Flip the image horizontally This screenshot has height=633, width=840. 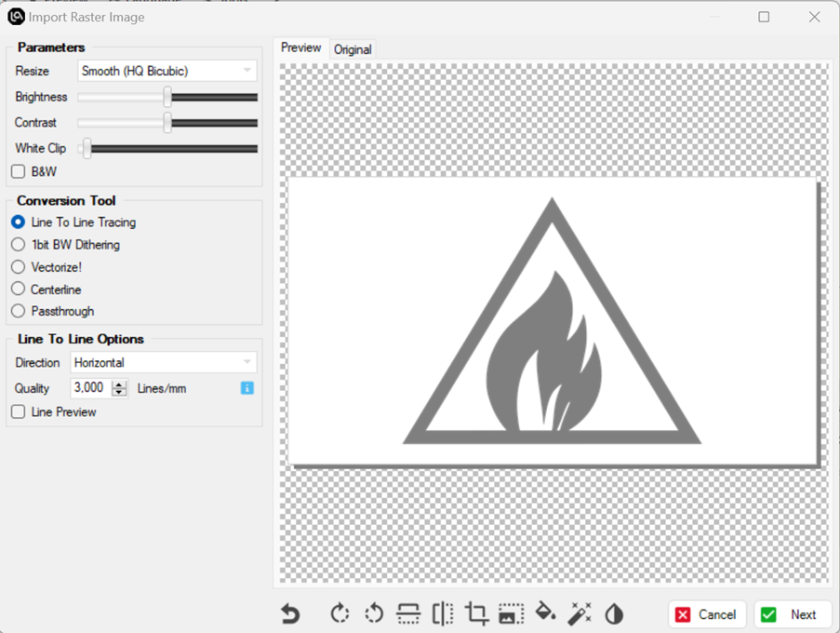[x=442, y=613]
